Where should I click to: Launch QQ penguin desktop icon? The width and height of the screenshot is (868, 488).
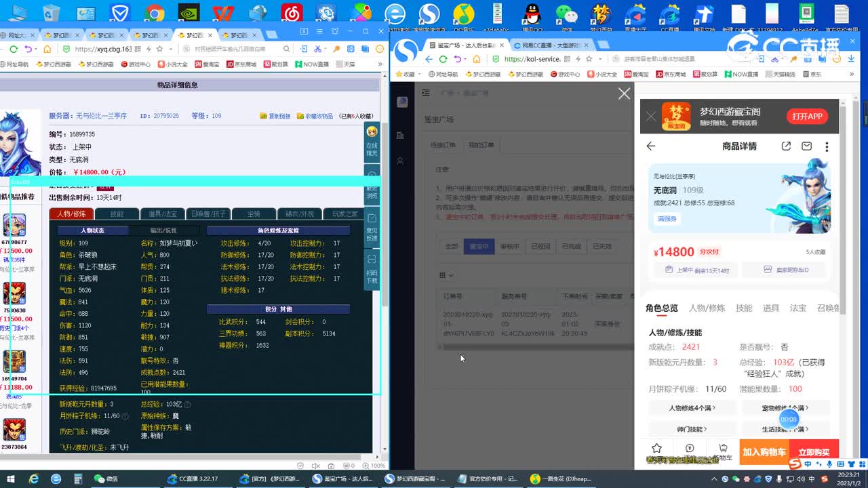(x=532, y=15)
